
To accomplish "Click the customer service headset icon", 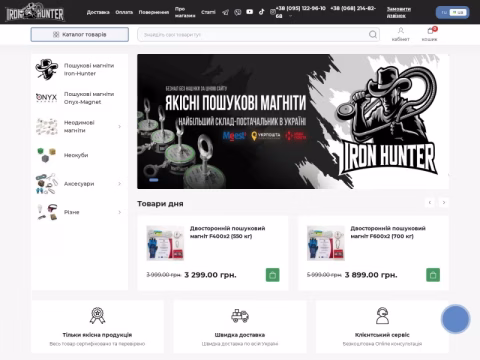I will click(382, 315).
